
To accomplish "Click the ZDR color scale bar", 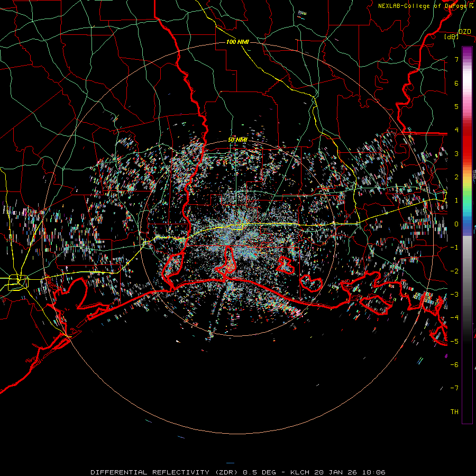I will pos(467,235).
